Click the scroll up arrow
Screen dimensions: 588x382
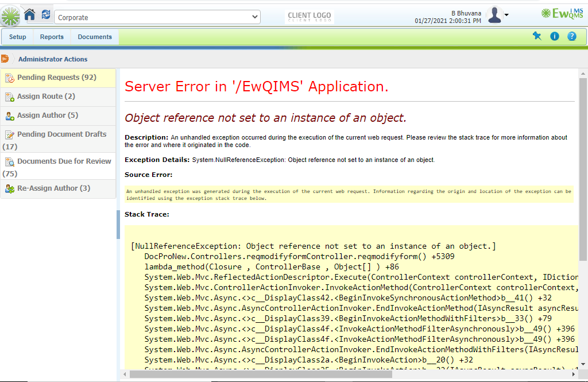[x=583, y=73]
